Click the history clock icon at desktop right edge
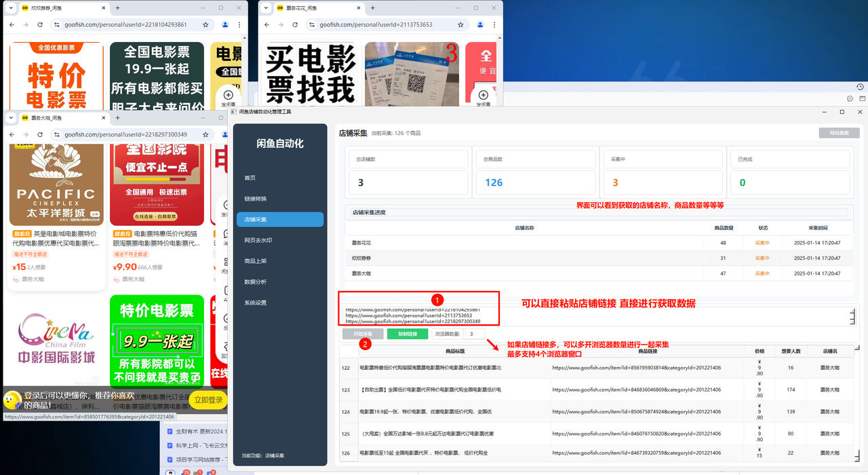Viewport: 868px width, 475px height. (x=860, y=87)
